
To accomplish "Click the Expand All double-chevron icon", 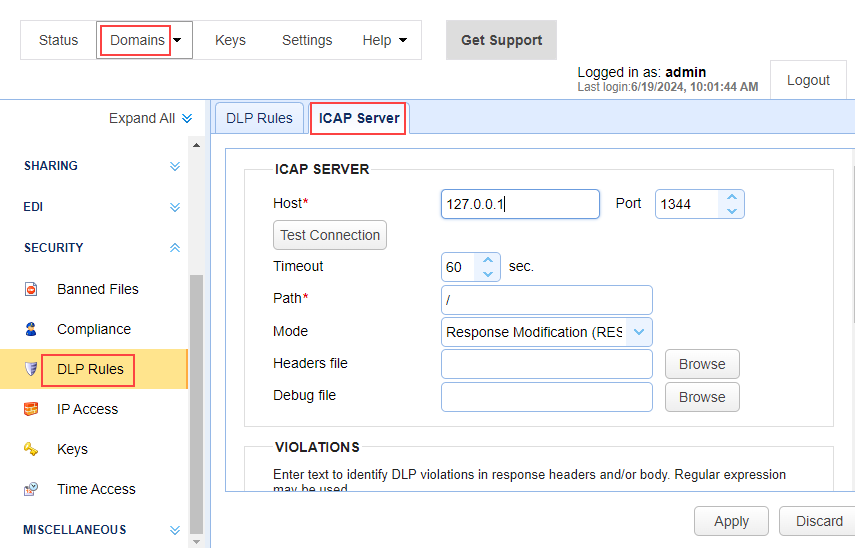I will [x=187, y=118].
